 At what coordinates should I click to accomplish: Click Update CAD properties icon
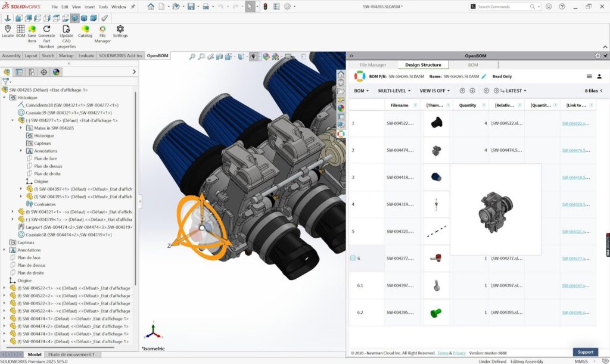coord(66,29)
